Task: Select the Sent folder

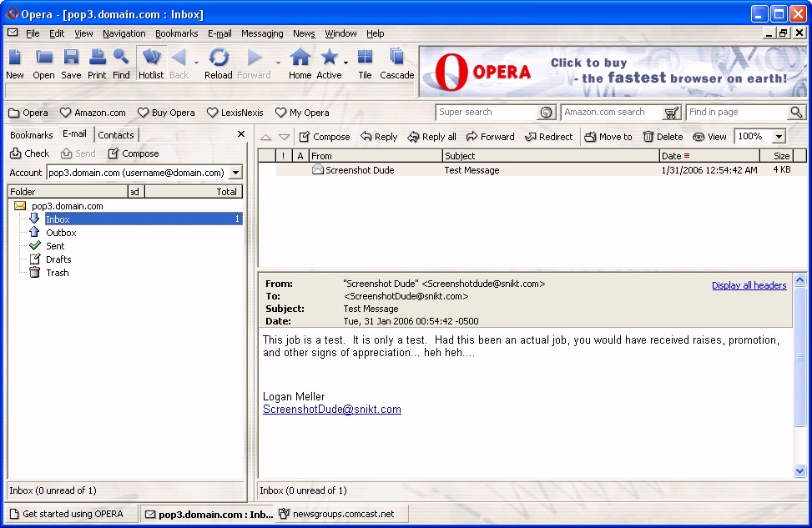Action: point(55,246)
